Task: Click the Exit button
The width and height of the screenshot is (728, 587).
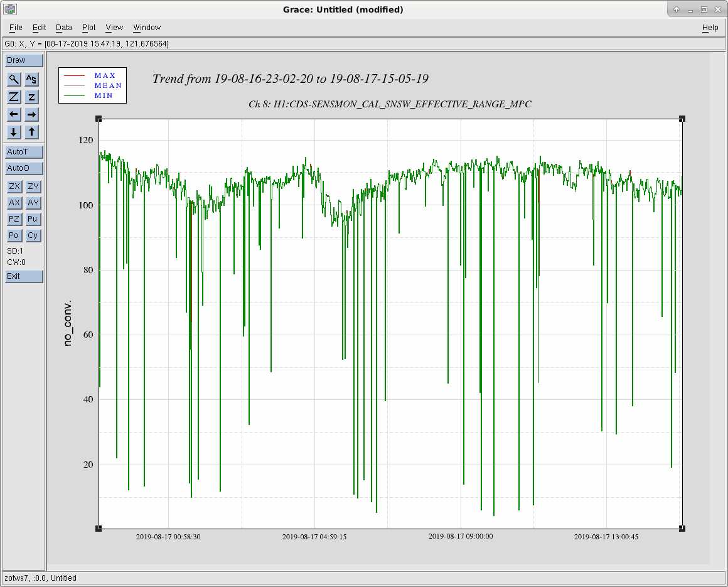Action: pos(24,276)
